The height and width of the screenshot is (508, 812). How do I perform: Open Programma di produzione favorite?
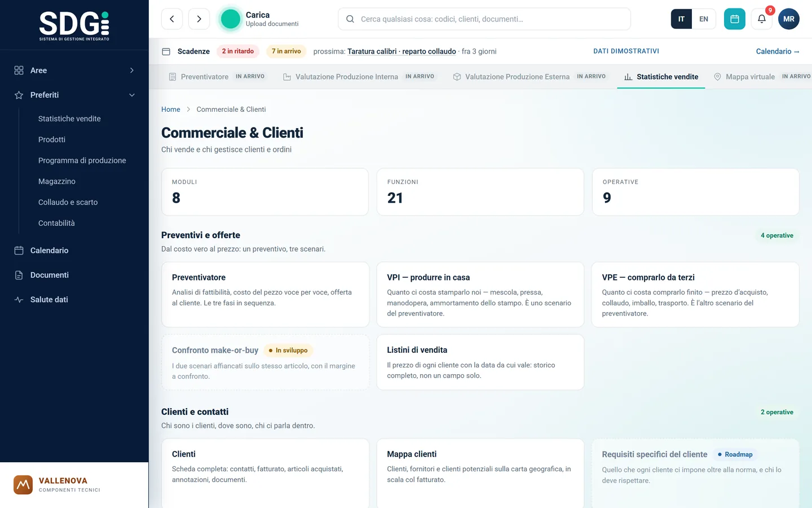click(x=82, y=161)
